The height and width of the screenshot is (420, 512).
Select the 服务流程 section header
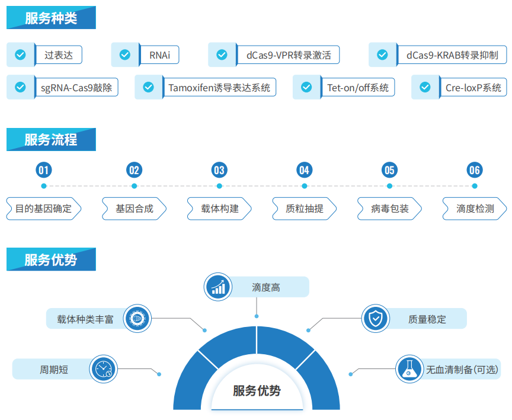click(51, 139)
